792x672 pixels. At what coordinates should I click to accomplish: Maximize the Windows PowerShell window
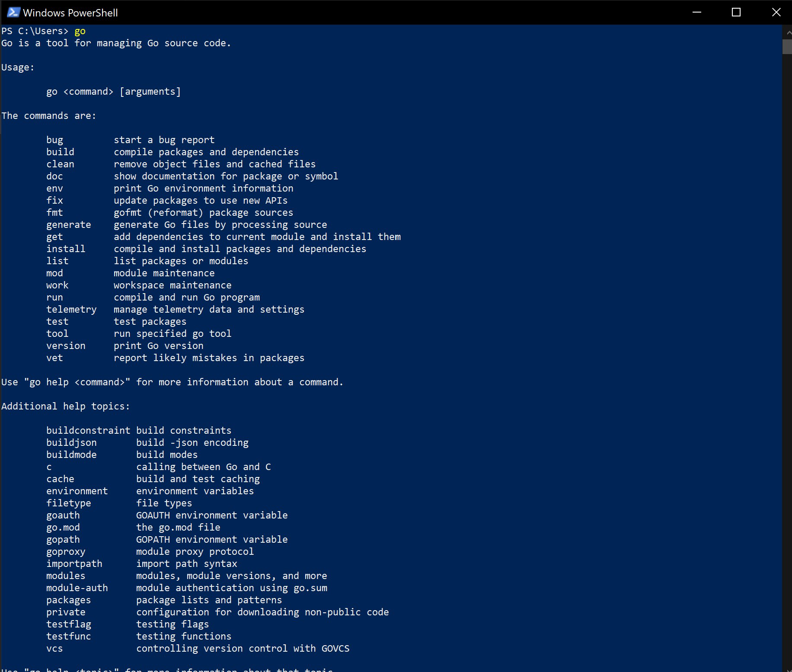coord(736,12)
